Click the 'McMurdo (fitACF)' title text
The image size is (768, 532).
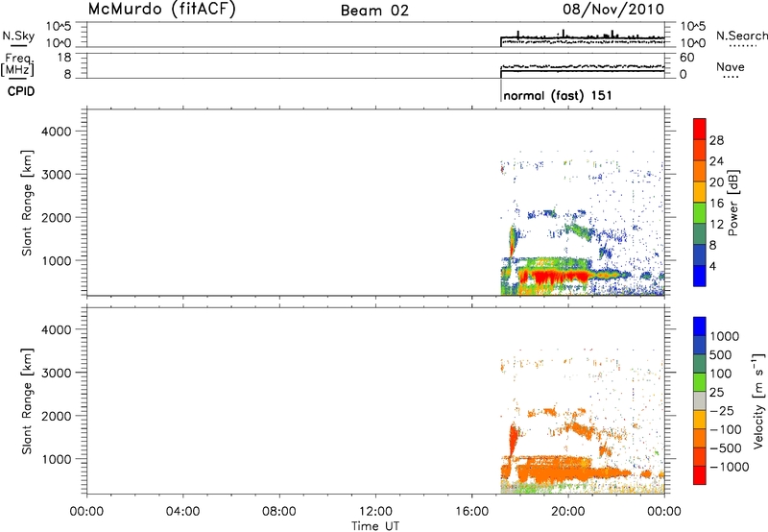[x=161, y=10]
